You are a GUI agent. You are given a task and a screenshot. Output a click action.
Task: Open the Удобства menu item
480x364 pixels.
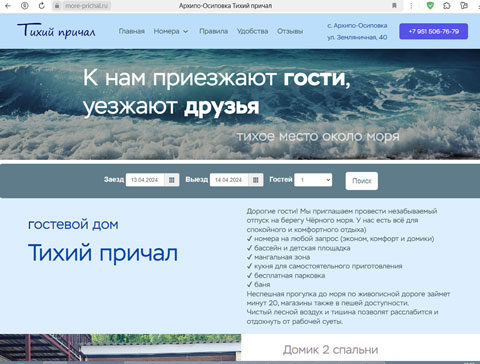pos(252,31)
